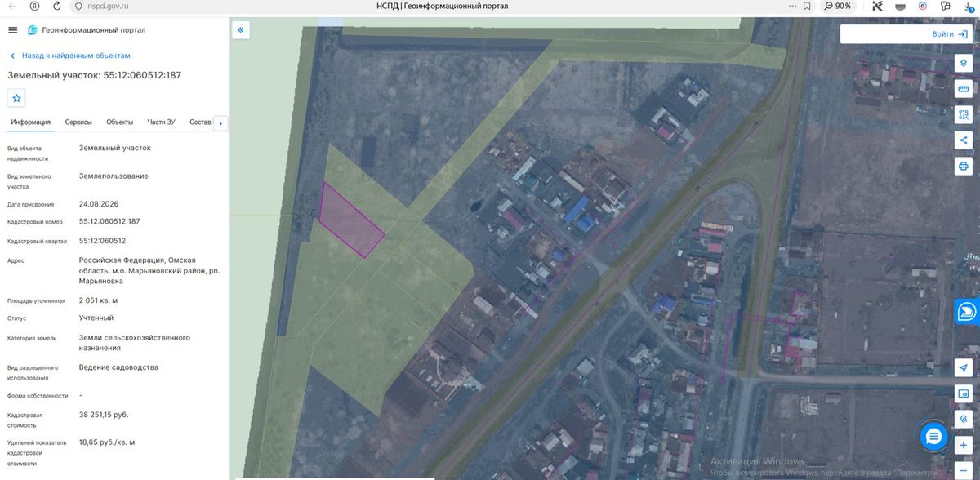Click the cadastral number value 55:12:060512:187

(x=109, y=221)
